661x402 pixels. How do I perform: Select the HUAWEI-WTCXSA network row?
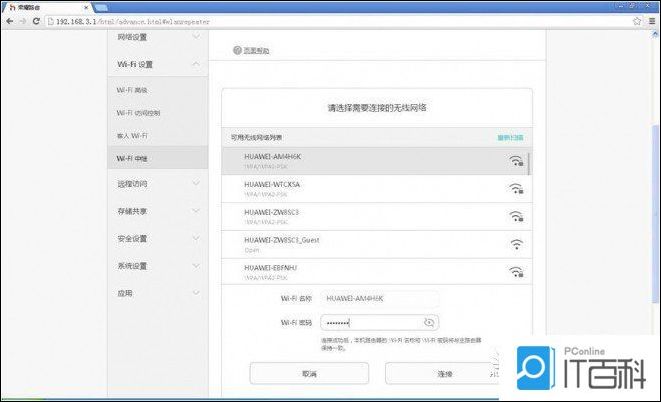377,189
